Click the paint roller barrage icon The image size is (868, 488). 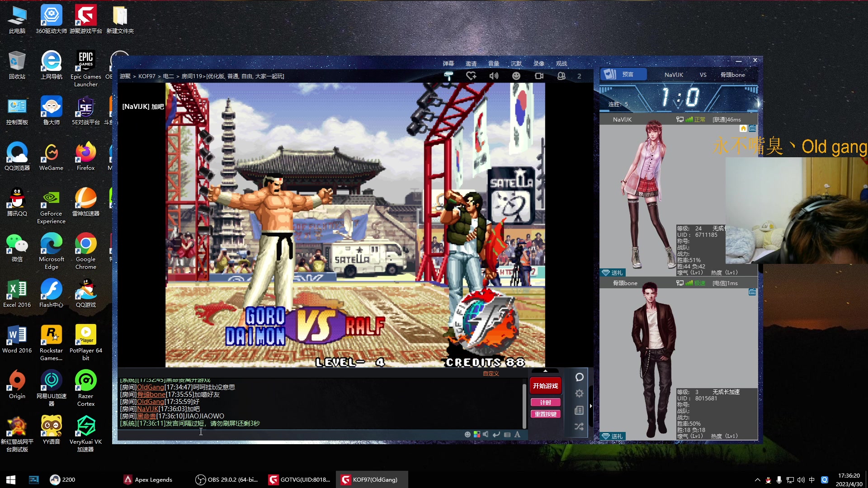pyautogui.click(x=448, y=76)
